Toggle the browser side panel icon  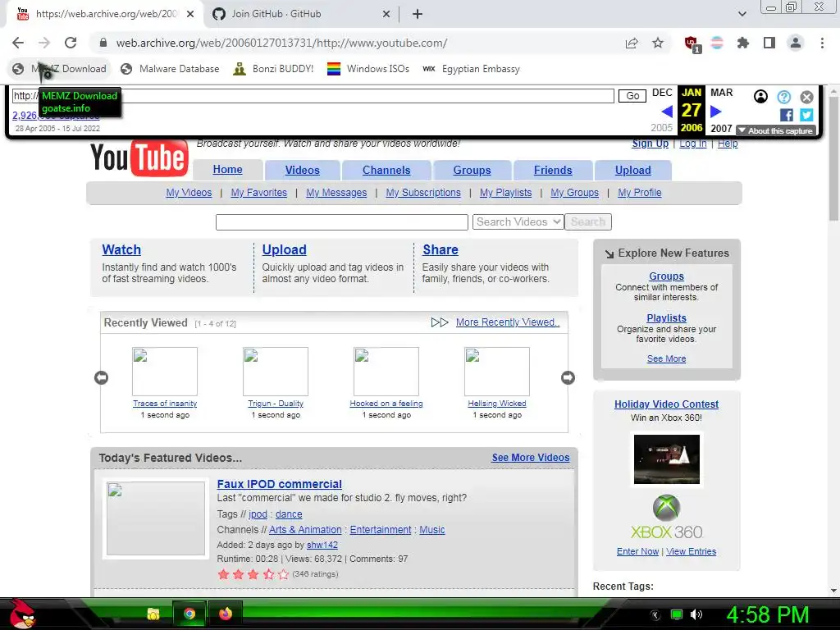[x=769, y=43]
